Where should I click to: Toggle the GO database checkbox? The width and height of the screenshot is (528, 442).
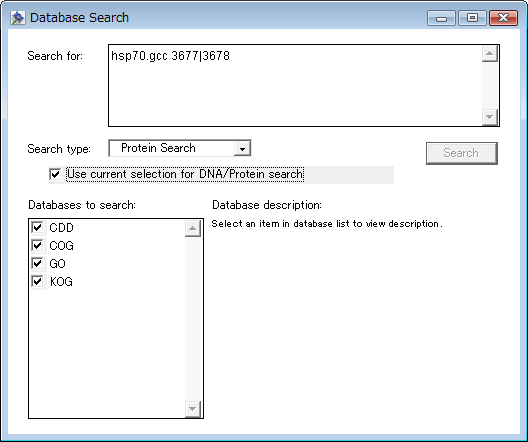37,263
